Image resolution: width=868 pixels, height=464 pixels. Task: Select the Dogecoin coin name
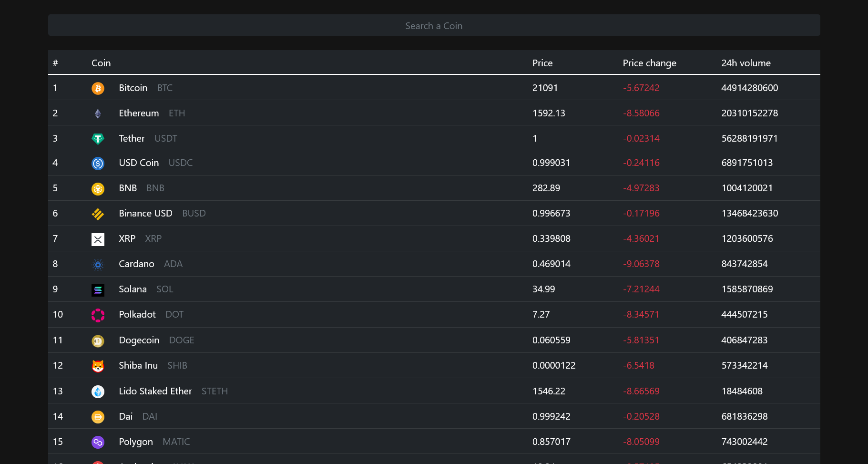pyautogui.click(x=139, y=340)
